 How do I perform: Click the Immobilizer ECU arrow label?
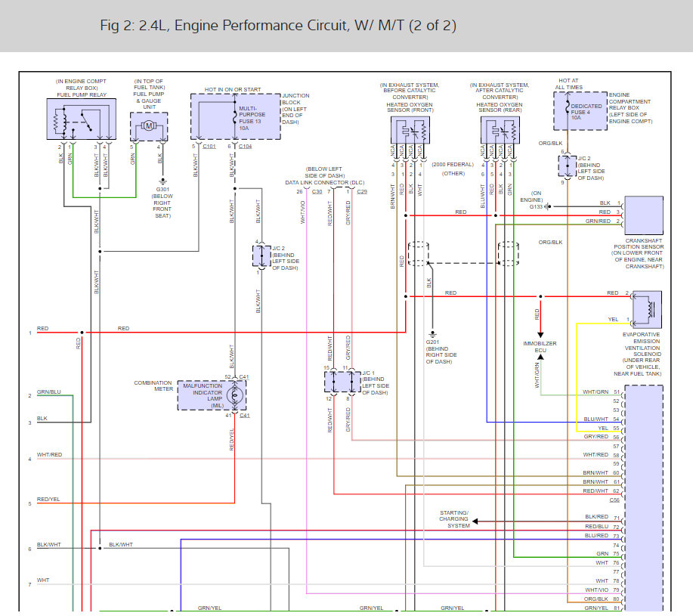[x=540, y=347]
